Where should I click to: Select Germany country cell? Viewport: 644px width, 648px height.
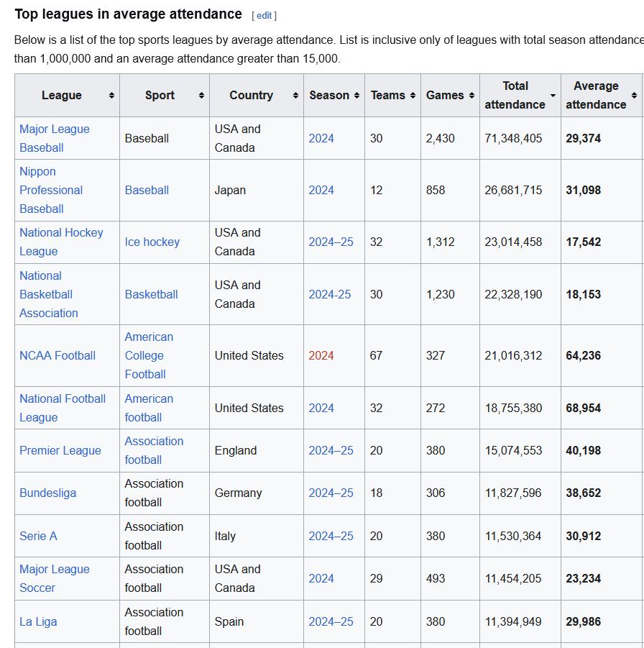pyautogui.click(x=256, y=493)
